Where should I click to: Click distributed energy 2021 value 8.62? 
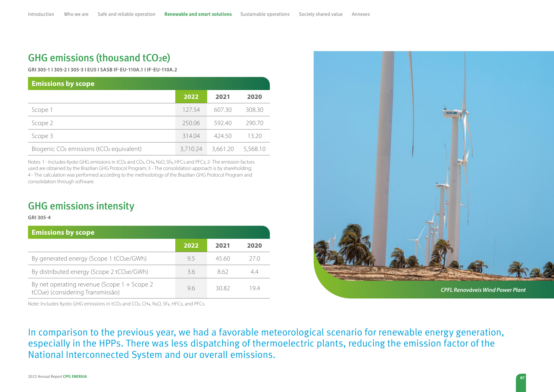[x=223, y=272]
